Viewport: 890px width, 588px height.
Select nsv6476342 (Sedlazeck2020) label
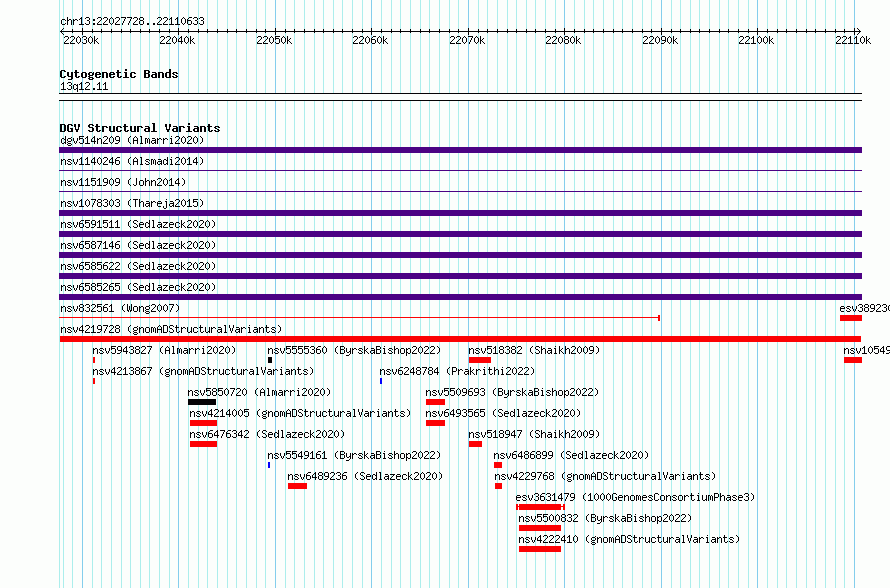pyautogui.click(x=267, y=434)
